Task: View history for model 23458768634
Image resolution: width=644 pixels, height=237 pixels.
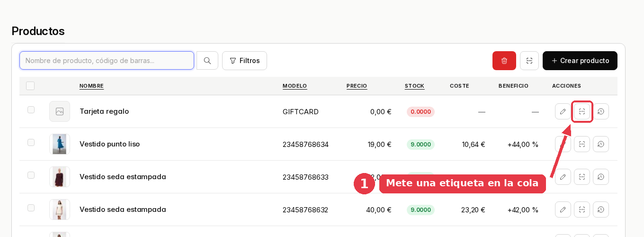Action: (601, 144)
